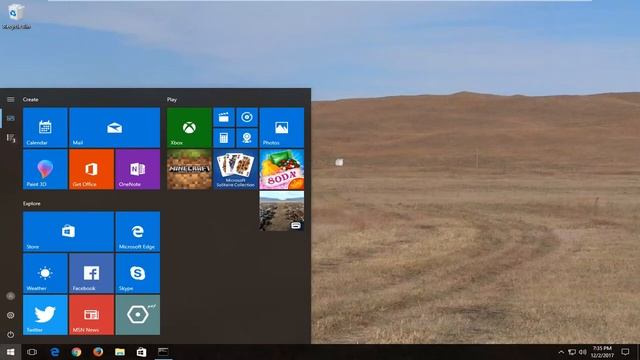Screen dimensions: 640x360
Task: Open Task View on taskbar
Action: (x=32, y=352)
